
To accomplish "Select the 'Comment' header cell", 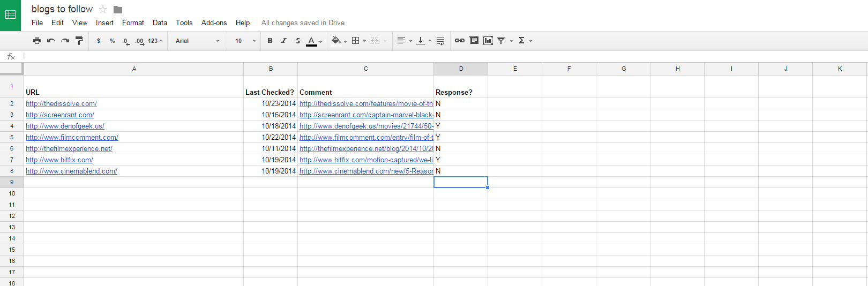I will tap(365, 87).
